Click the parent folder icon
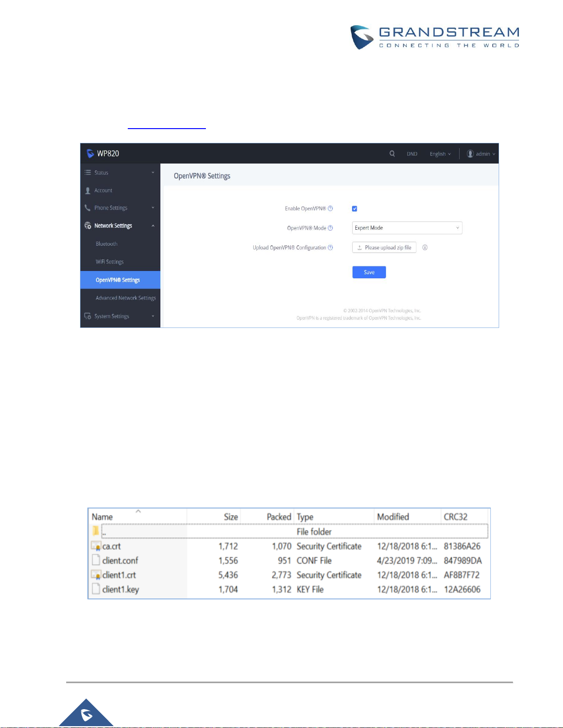The image size is (563, 728). coord(96,531)
